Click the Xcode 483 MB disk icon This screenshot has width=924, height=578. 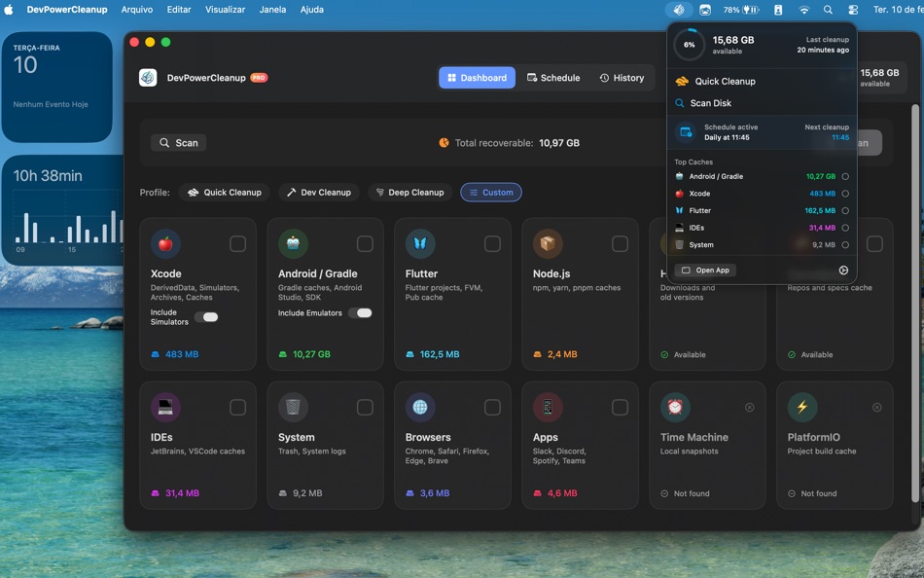point(156,354)
